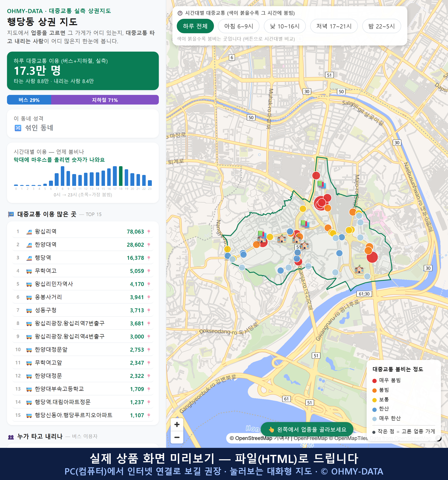Image resolution: width=448 pixels, height=480 pixels.
Task: Click bus icon beside 성동구청
Action: (x=29, y=311)
